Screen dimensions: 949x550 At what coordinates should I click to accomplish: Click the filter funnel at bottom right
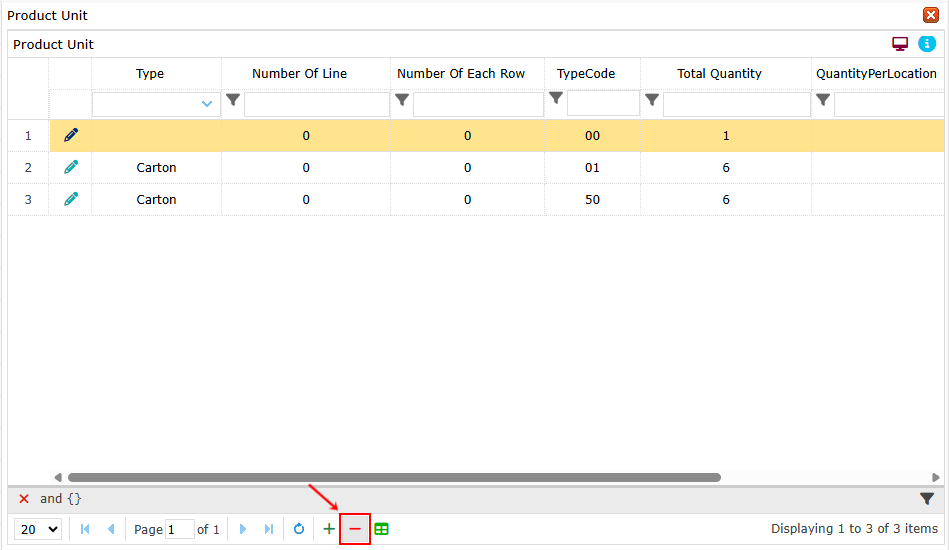click(926, 499)
